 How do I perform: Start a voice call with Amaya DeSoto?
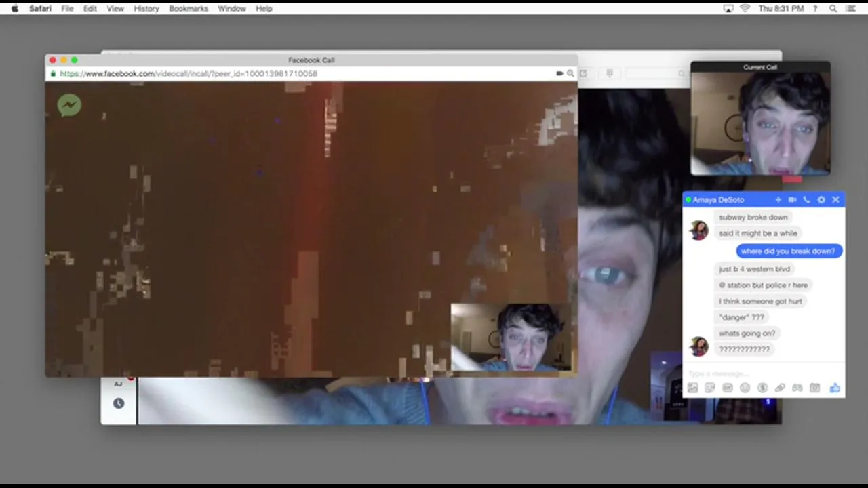pos(806,200)
